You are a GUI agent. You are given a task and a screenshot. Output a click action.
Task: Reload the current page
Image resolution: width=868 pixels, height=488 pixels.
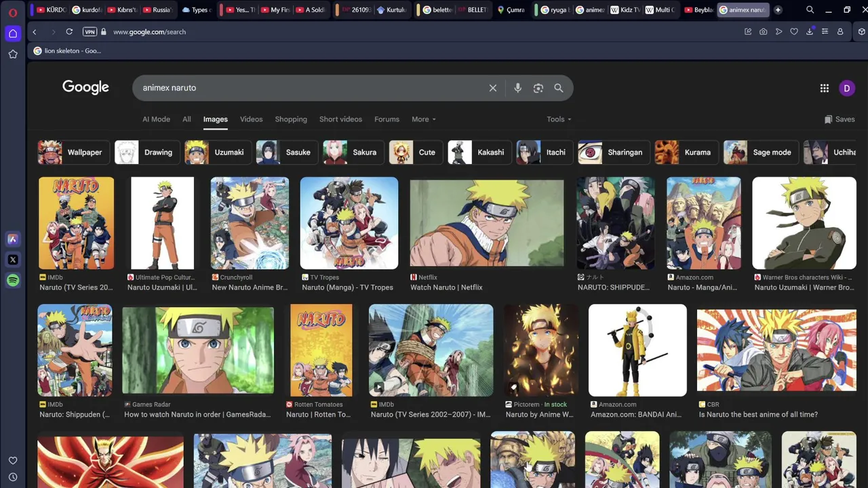pos(69,32)
